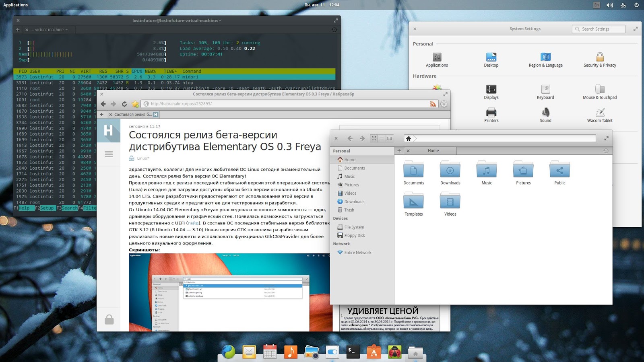Open the Videos folder icon in Files
Image resolution: width=644 pixels, height=362 pixels.
point(450,204)
